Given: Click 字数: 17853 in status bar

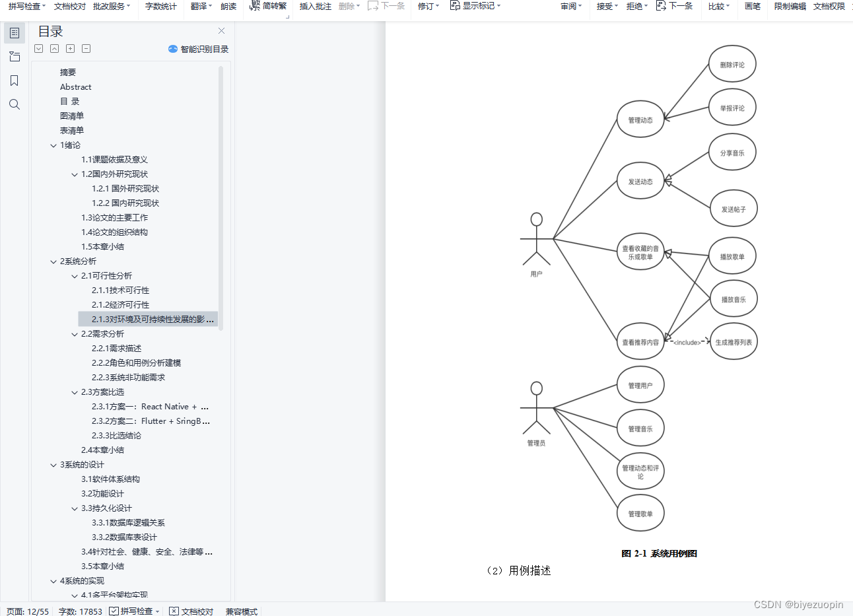Looking at the screenshot, I should pyautogui.click(x=81, y=611).
